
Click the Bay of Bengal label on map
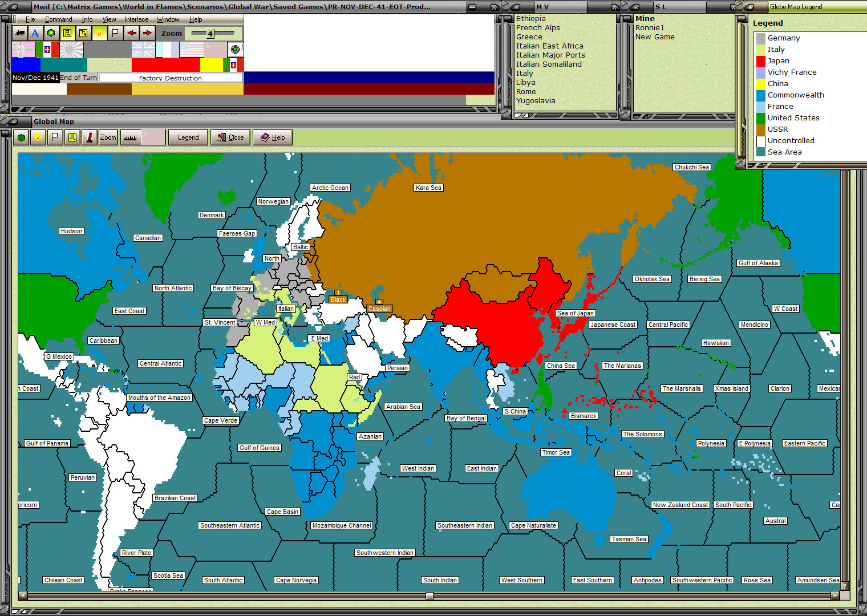pyautogui.click(x=466, y=418)
